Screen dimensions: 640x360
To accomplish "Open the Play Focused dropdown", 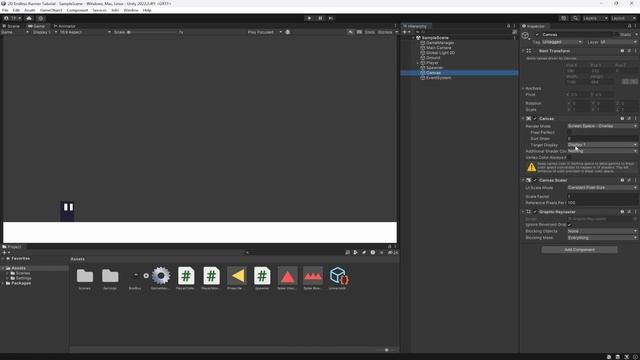I will coord(264,32).
